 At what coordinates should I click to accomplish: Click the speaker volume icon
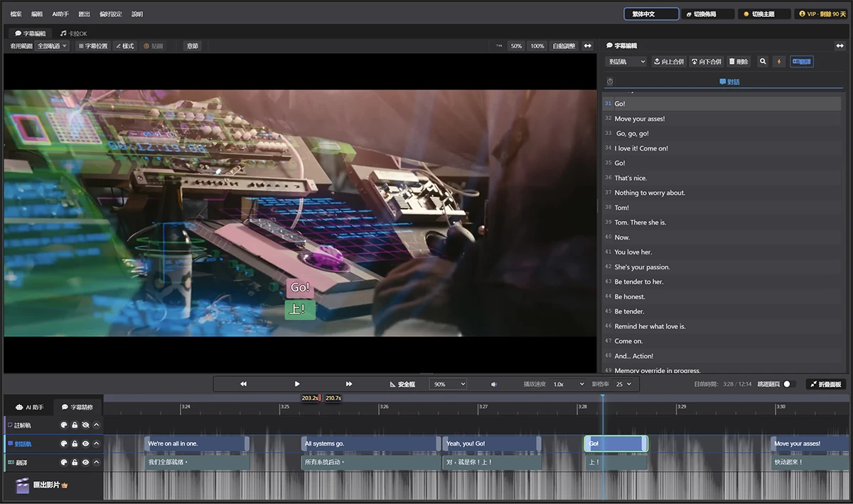click(x=494, y=384)
